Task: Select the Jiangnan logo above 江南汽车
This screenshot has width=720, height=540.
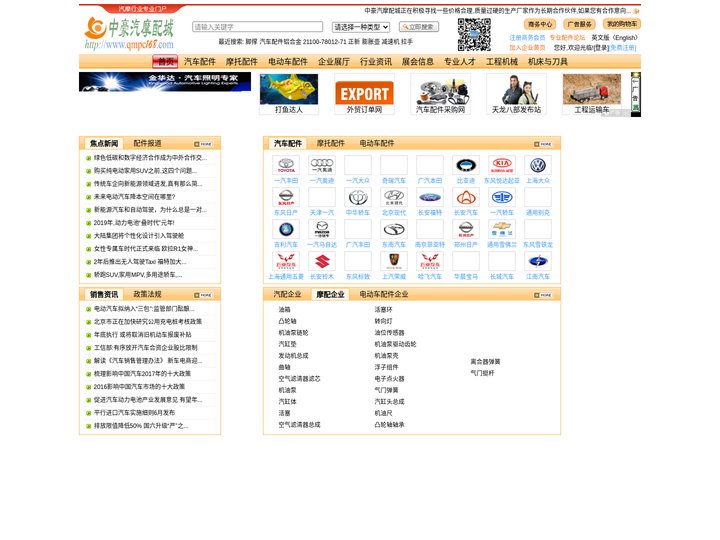Action: (x=538, y=262)
